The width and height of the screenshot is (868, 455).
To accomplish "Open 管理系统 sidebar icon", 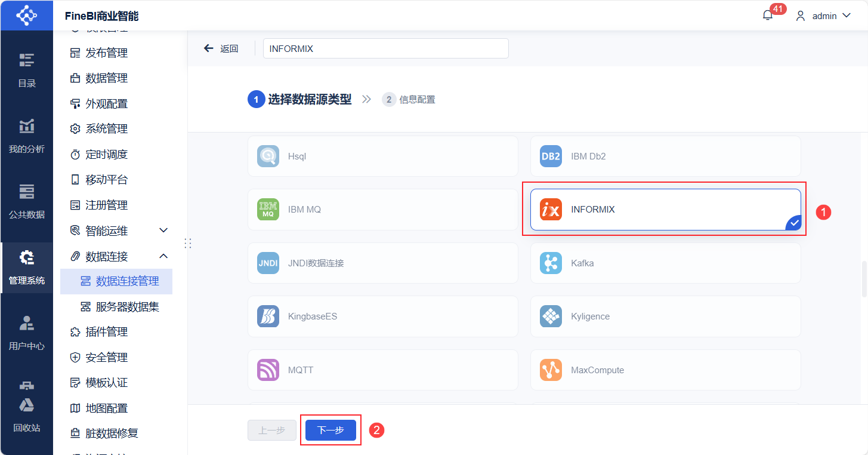I will (x=26, y=257).
